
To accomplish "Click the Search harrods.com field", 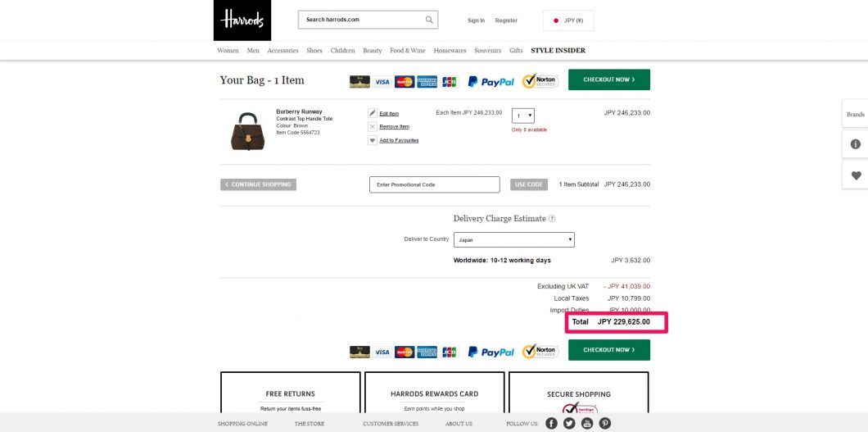I will click(x=368, y=20).
